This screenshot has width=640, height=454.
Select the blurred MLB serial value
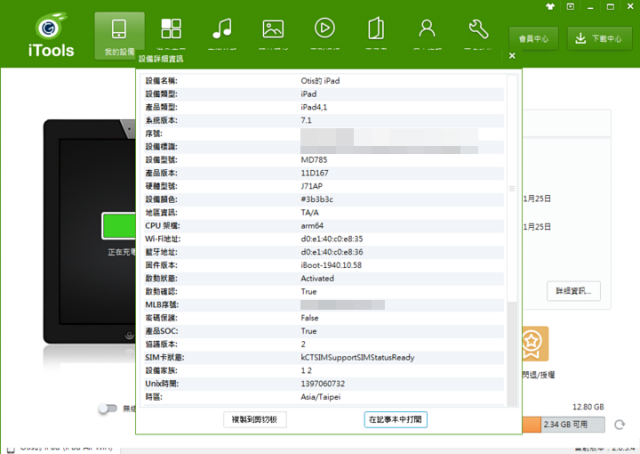[x=342, y=305]
